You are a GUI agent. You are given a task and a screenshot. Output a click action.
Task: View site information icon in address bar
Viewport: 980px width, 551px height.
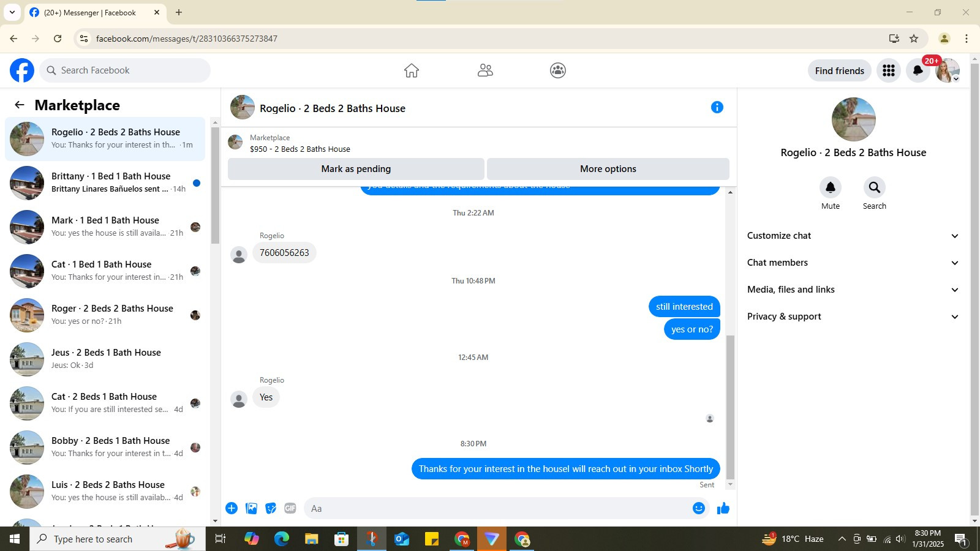(x=84, y=39)
